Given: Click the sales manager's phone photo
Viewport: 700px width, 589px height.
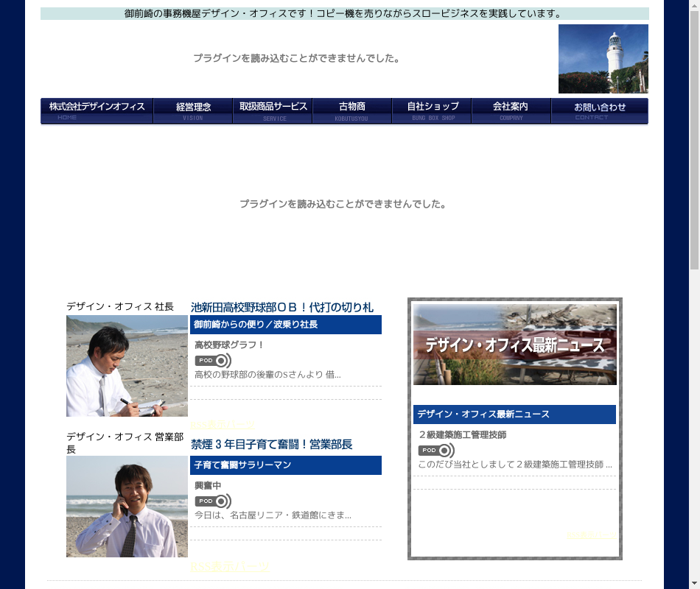Looking at the screenshot, I should click(127, 507).
